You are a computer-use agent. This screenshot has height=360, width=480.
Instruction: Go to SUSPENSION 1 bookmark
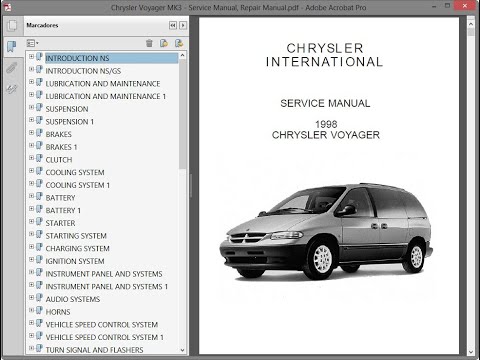(x=70, y=122)
